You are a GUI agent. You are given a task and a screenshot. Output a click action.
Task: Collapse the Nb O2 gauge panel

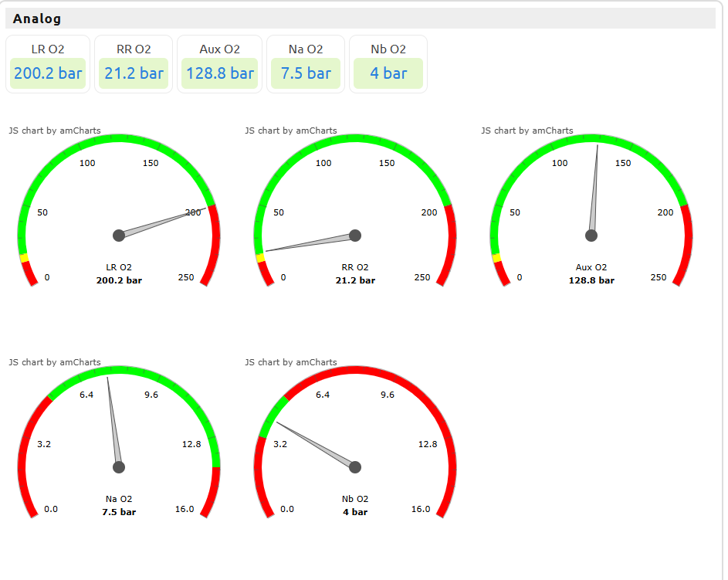pos(354,440)
